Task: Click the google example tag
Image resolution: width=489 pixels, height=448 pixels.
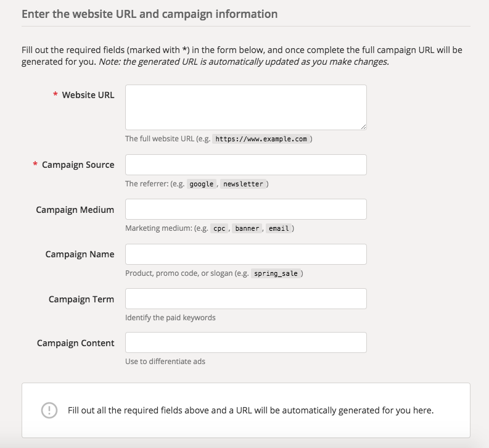Action: [x=202, y=184]
